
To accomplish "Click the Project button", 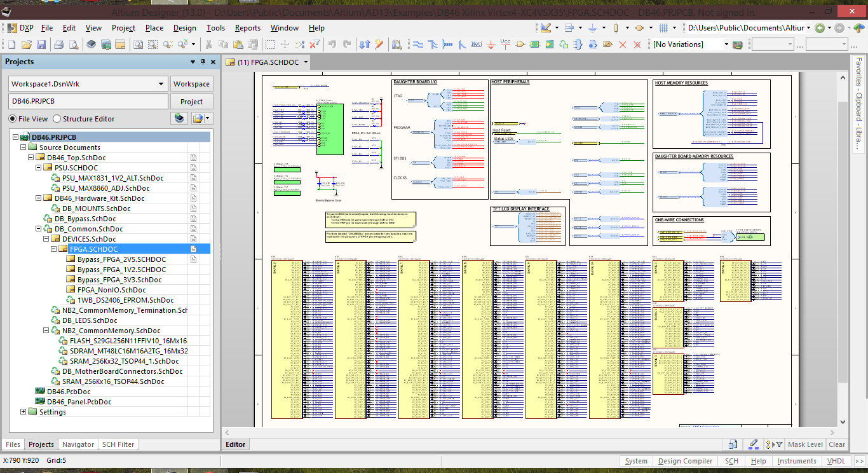I will (x=192, y=102).
